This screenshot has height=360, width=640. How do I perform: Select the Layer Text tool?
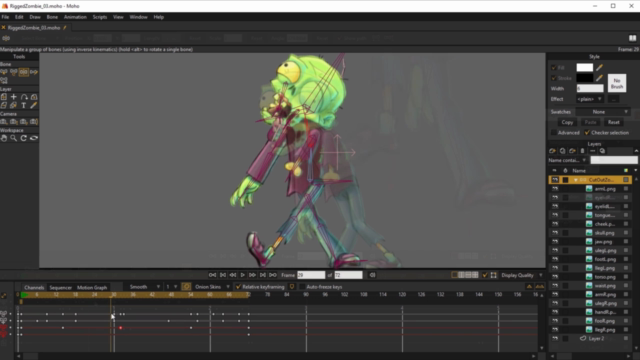(x=24, y=106)
